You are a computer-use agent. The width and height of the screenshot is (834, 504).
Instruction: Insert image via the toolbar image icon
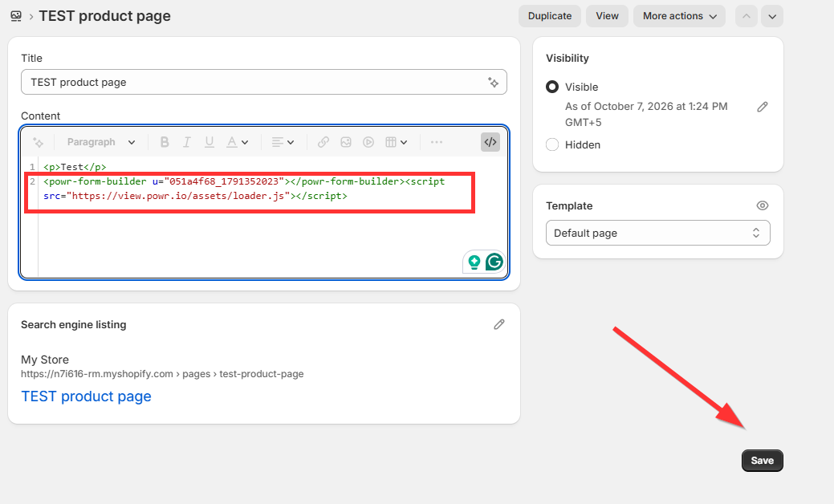click(346, 142)
